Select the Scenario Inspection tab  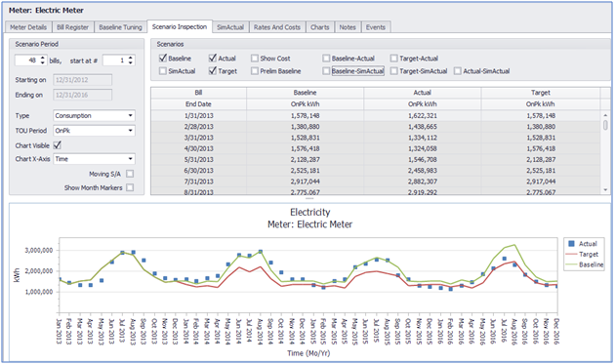(x=180, y=26)
